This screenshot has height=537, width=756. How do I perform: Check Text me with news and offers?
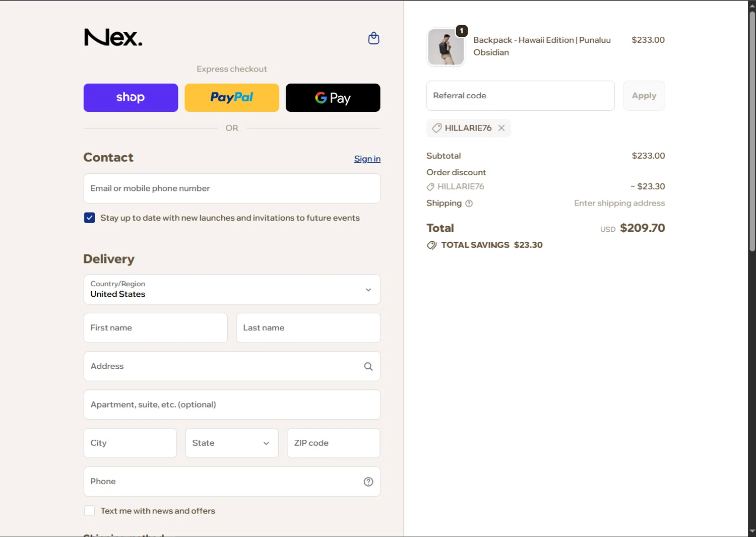pos(89,511)
